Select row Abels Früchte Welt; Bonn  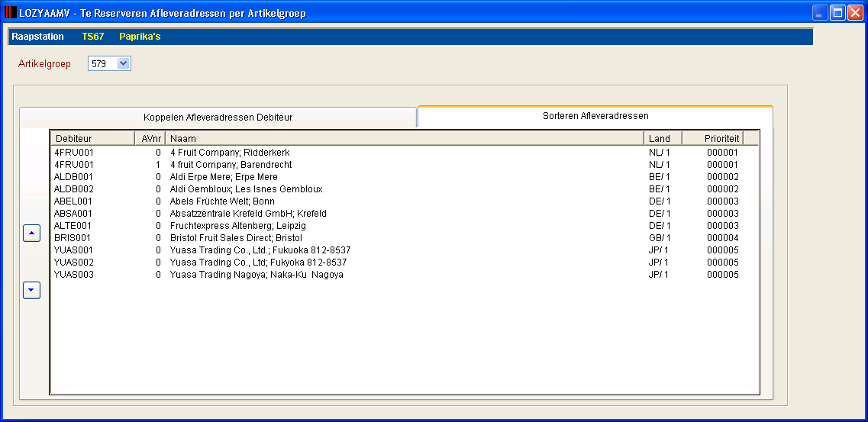[404, 201]
